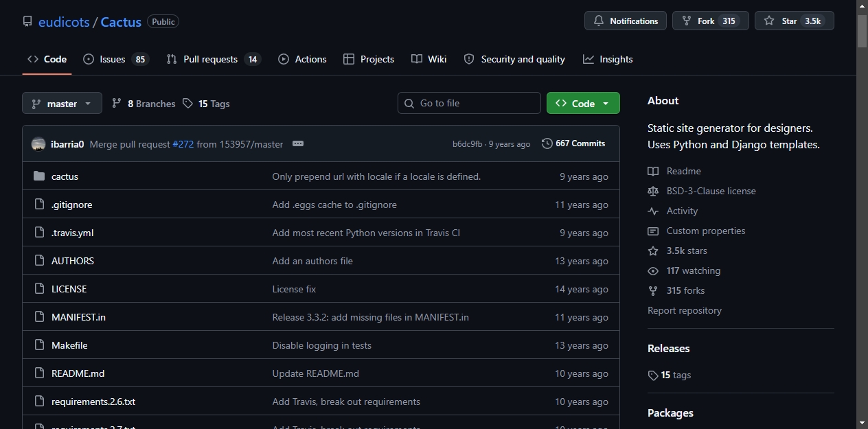Open the MANIFEST.in file
Screen dimensions: 868x429
tap(78, 317)
